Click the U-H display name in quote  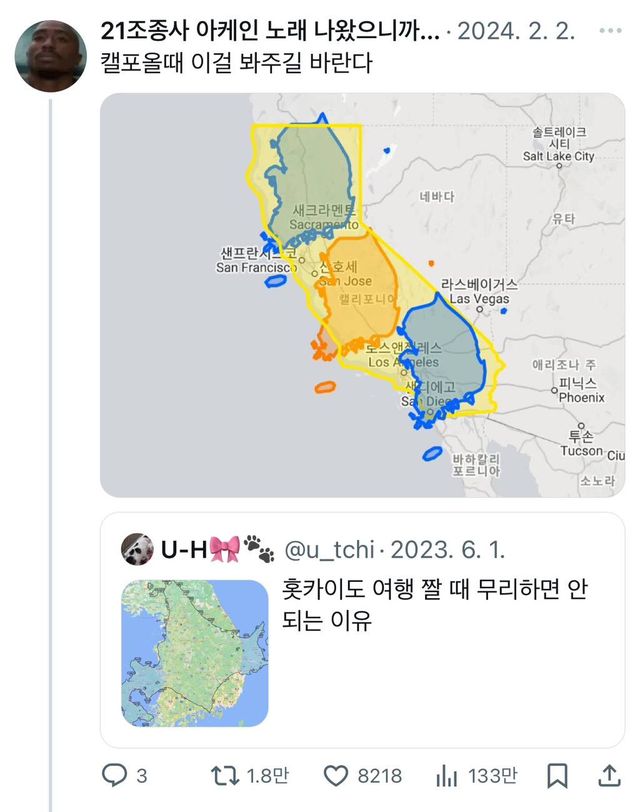click(x=185, y=549)
